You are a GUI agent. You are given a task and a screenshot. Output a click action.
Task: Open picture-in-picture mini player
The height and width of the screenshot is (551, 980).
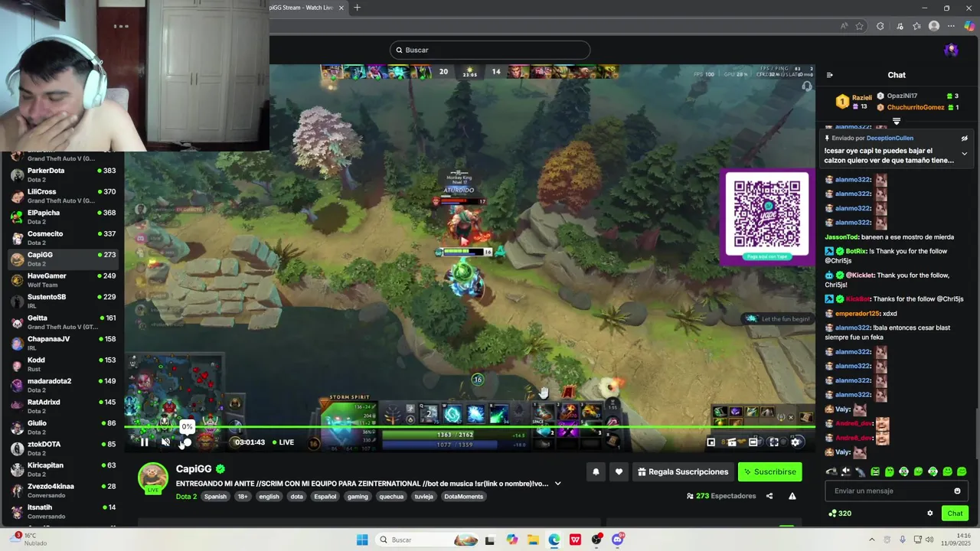[x=710, y=442]
